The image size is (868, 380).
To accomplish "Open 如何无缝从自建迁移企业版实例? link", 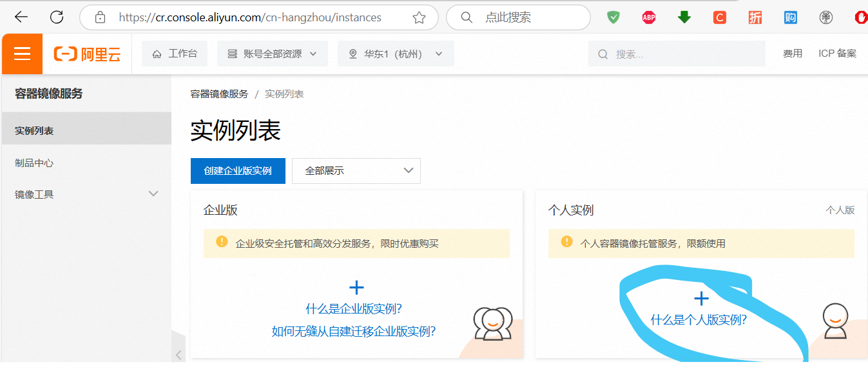I will 354,331.
